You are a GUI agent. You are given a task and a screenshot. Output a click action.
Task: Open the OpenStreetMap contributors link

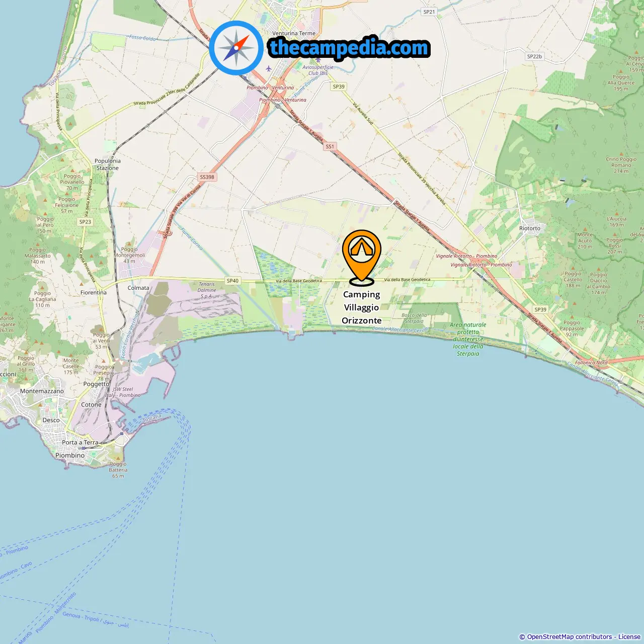coord(570,637)
